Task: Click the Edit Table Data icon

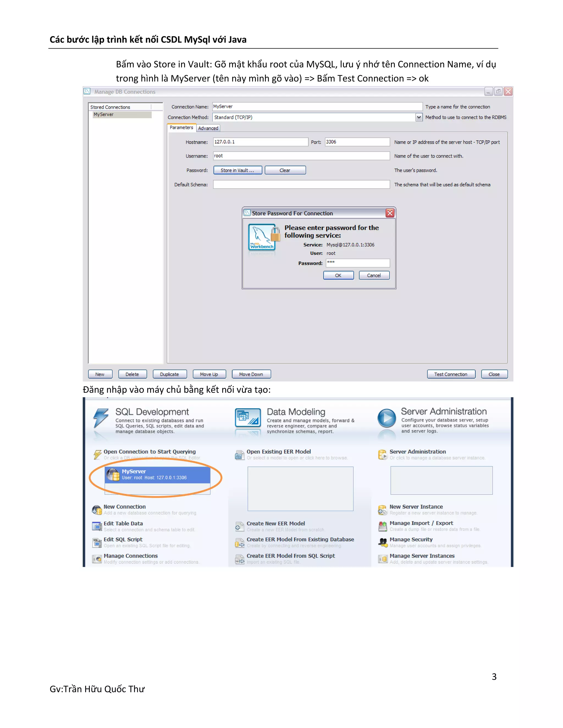Action: (97, 526)
